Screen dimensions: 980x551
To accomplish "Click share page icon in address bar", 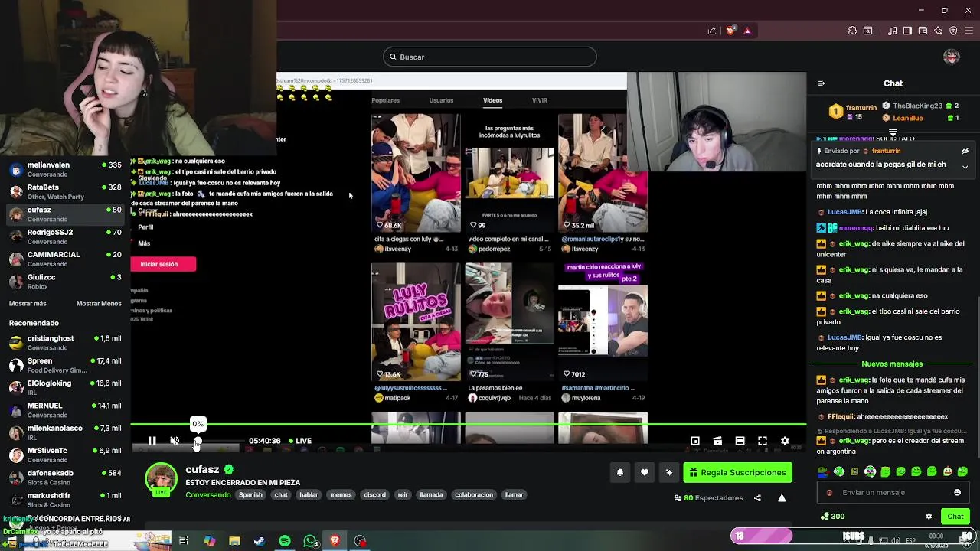I will [x=712, y=31].
